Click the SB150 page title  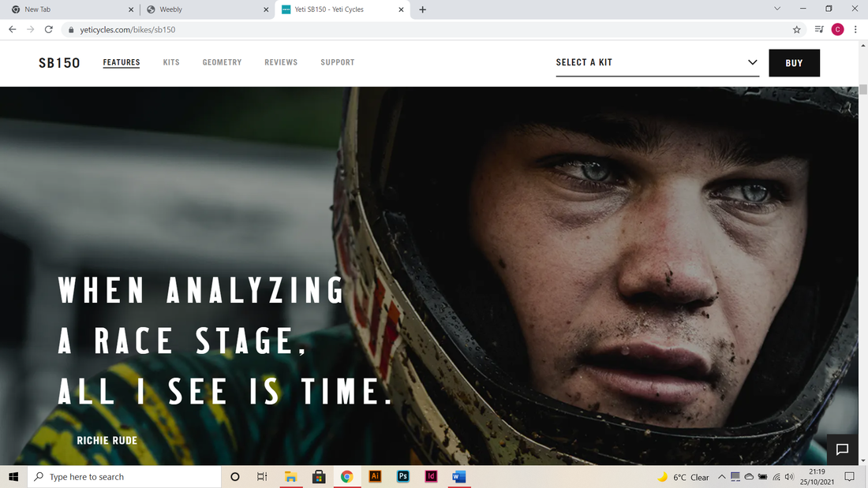pos(59,63)
